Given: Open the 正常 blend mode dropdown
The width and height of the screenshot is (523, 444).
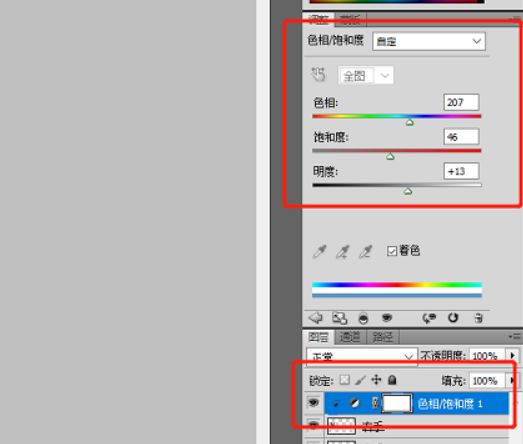Looking at the screenshot, I should click(362, 357).
